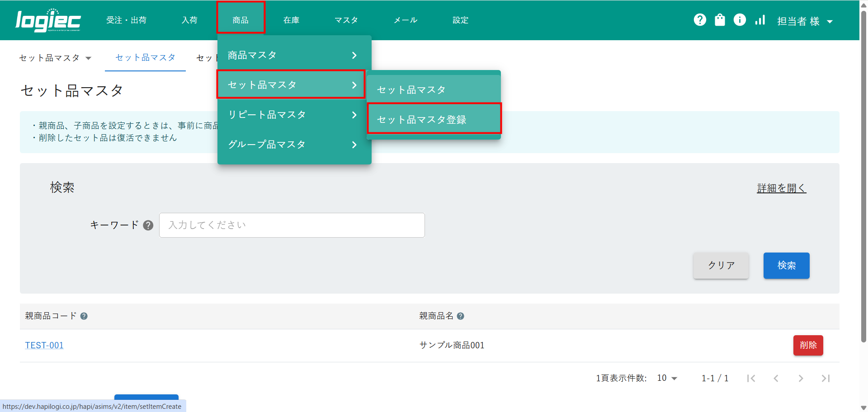Click the キーワード search input field

292,225
